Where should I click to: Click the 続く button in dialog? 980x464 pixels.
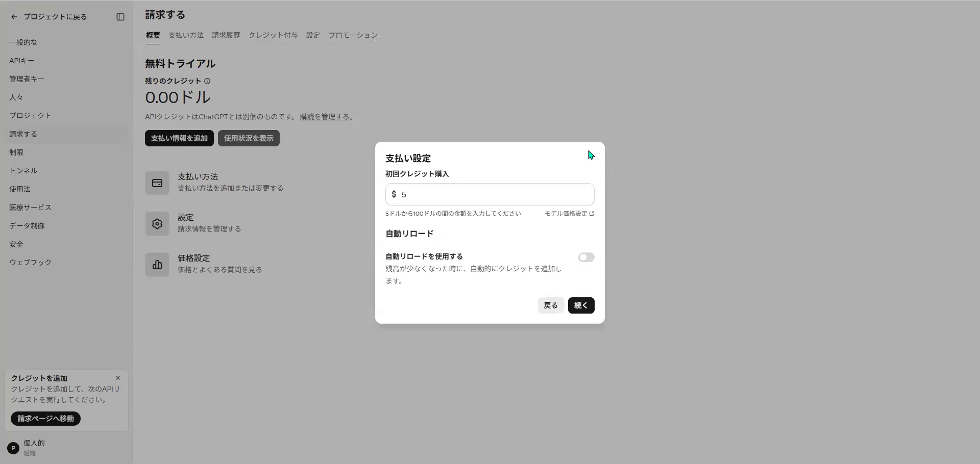coord(581,305)
